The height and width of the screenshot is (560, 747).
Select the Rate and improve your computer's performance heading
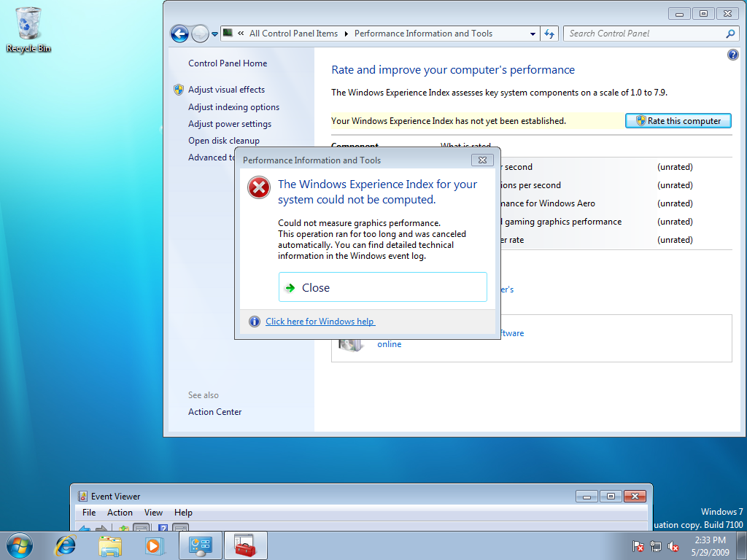coord(453,70)
